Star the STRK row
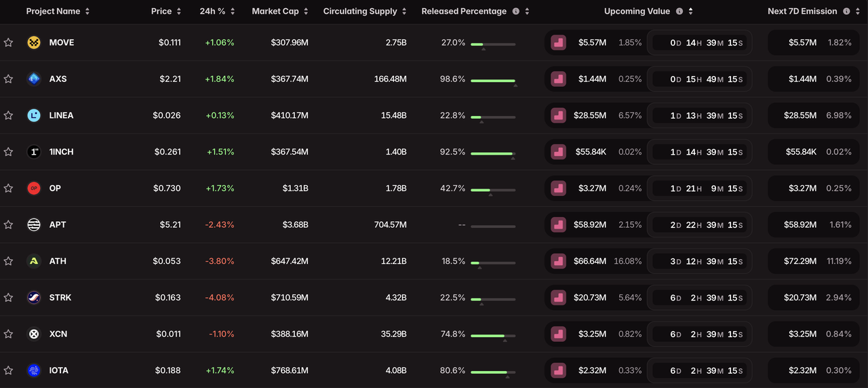 coord(8,298)
